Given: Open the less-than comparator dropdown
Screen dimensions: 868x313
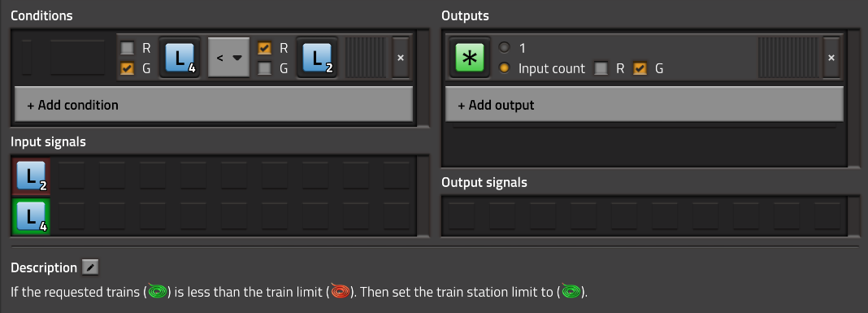Looking at the screenshot, I should (228, 58).
